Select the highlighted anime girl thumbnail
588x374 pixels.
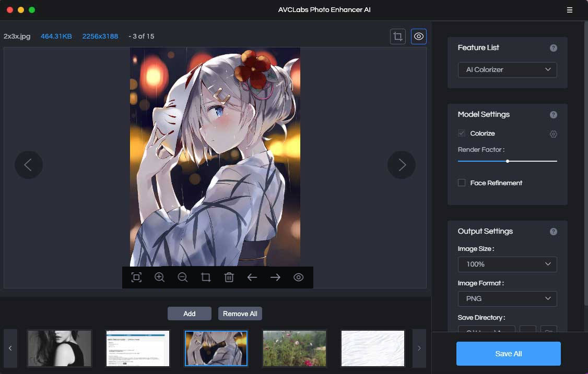216,348
